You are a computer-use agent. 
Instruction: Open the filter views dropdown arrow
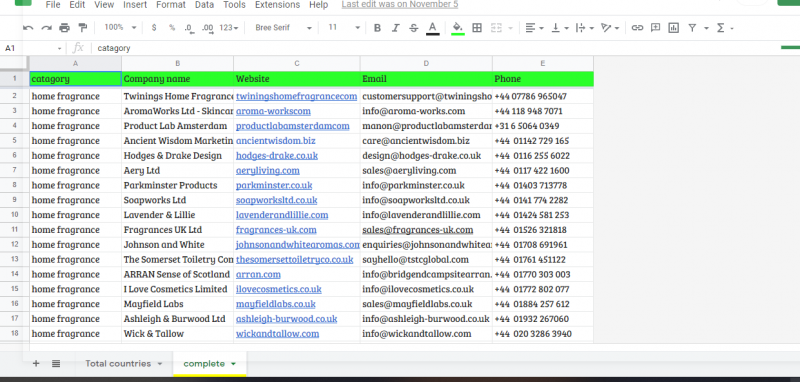(707, 28)
